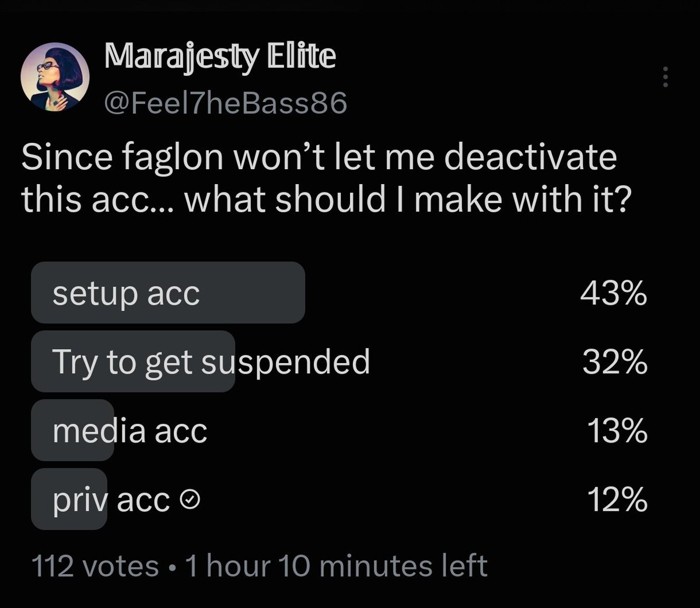
Task: Click the 13% poll result value
Action: coord(618,431)
